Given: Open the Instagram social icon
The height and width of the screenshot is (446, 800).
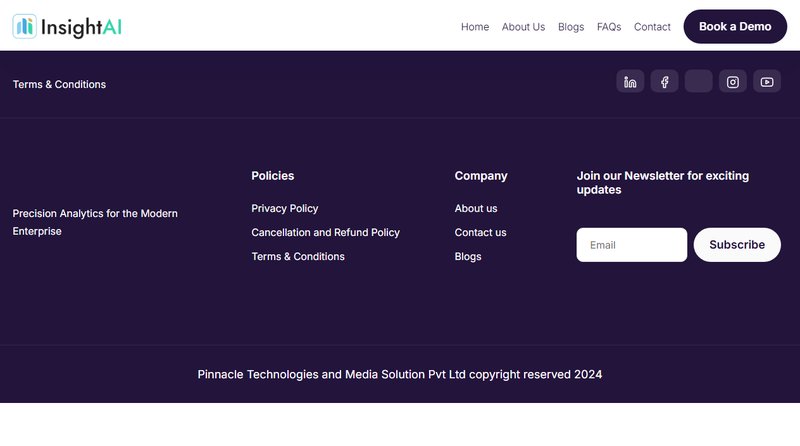Looking at the screenshot, I should [733, 82].
